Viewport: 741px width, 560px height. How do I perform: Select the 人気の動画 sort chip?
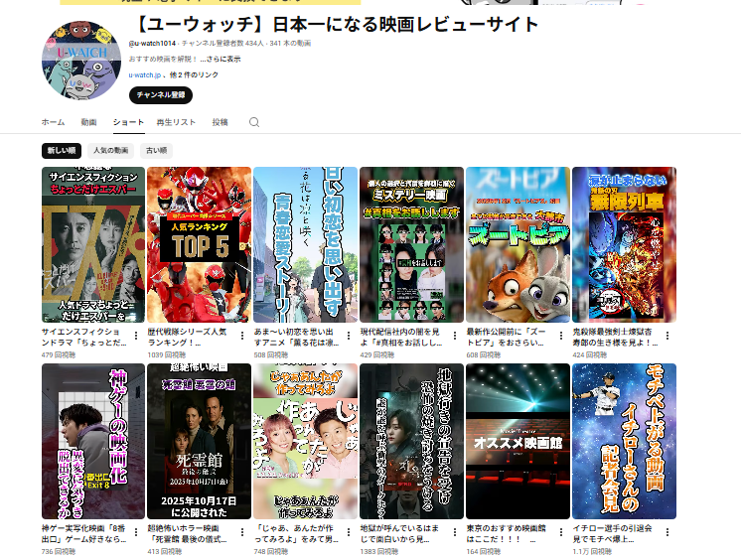[111, 151]
